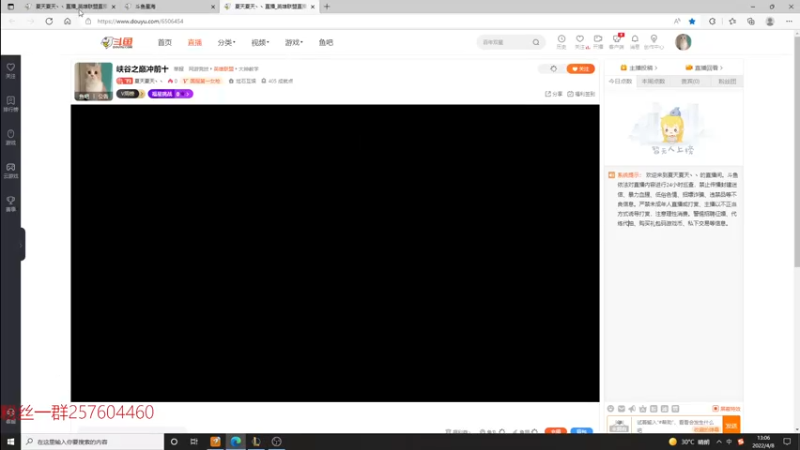Open the user avatar in header
800x450 pixels.
coord(683,42)
